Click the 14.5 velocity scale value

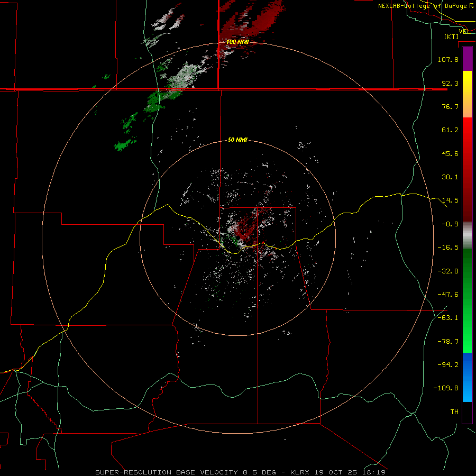pyautogui.click(x=450, y=200)
